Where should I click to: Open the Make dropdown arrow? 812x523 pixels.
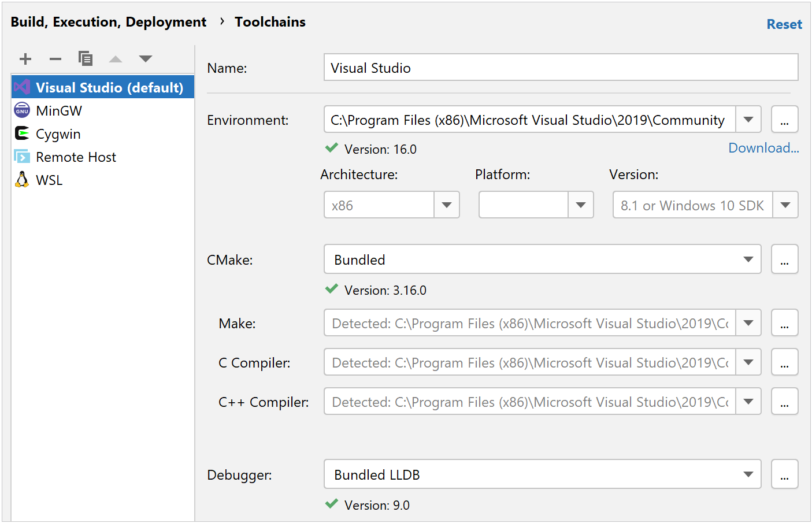tap(748, 323)
